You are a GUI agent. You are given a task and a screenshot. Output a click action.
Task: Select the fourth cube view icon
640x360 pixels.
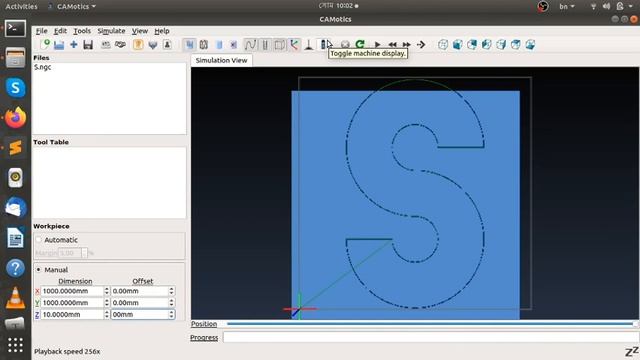click(487, 44)
